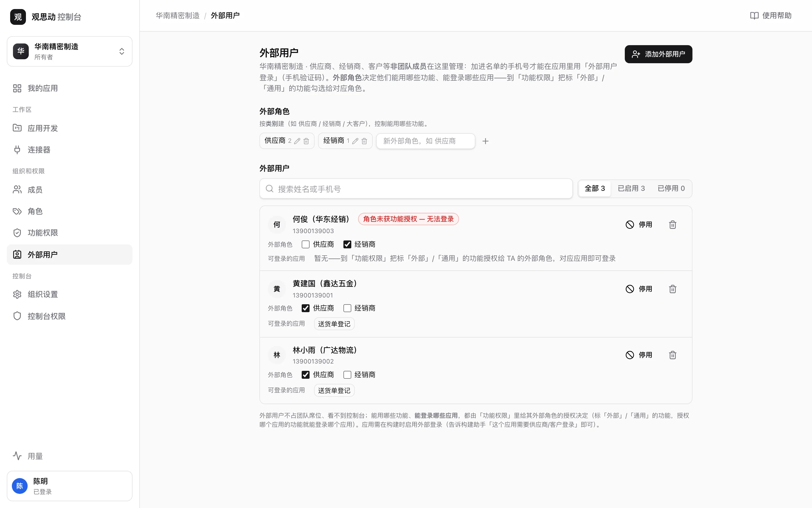Delete user 林小雨 with trash icon
The height and width of the screenshot is (508, 812).
pos(672,355)
